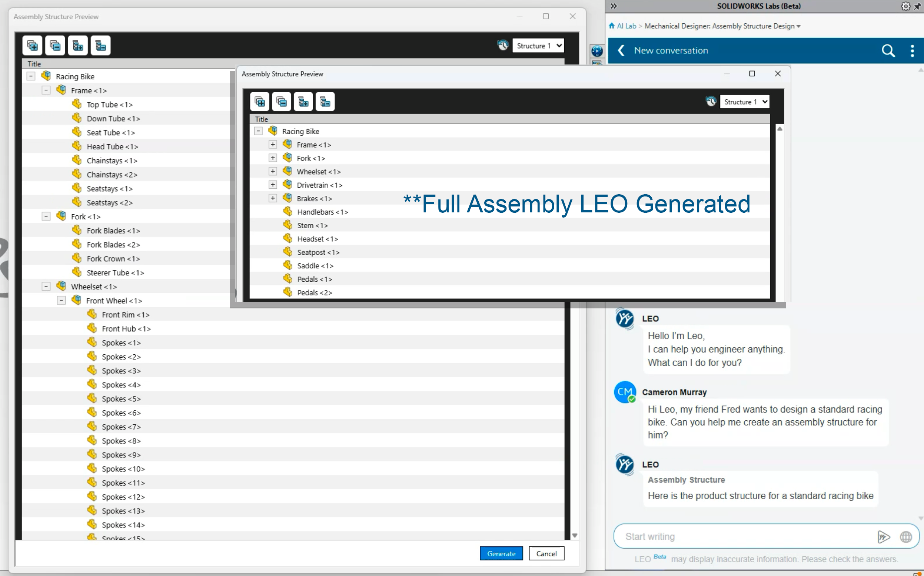Screen dimensions: 924x576
Task: Open Mechanical Designer role dropdown arrow
Action: (799, 26)
